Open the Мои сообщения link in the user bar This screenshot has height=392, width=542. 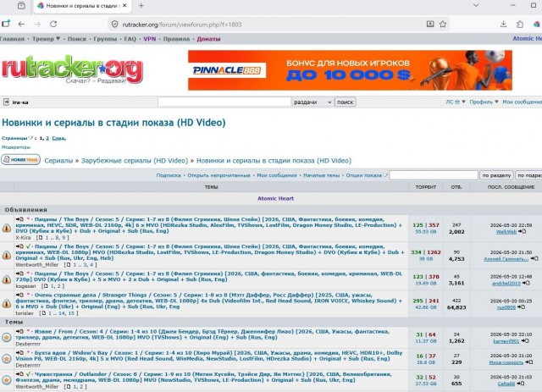coord(522,102)
